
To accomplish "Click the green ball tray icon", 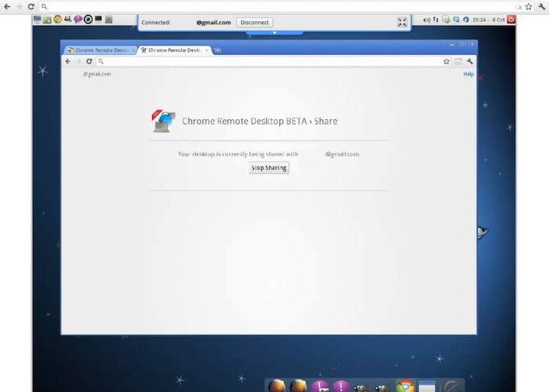I will pos(446,20).
